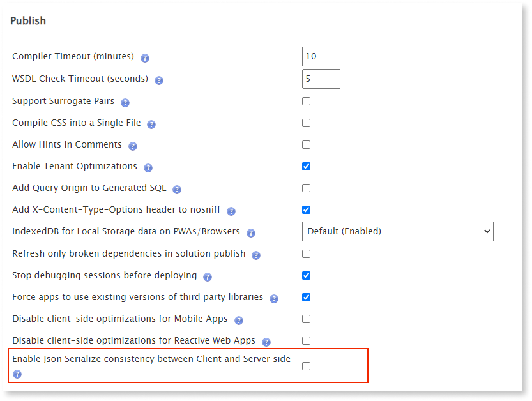Disable Stop debugging sessions before deploying
The image size is (532, 401).
pos(306,275)
